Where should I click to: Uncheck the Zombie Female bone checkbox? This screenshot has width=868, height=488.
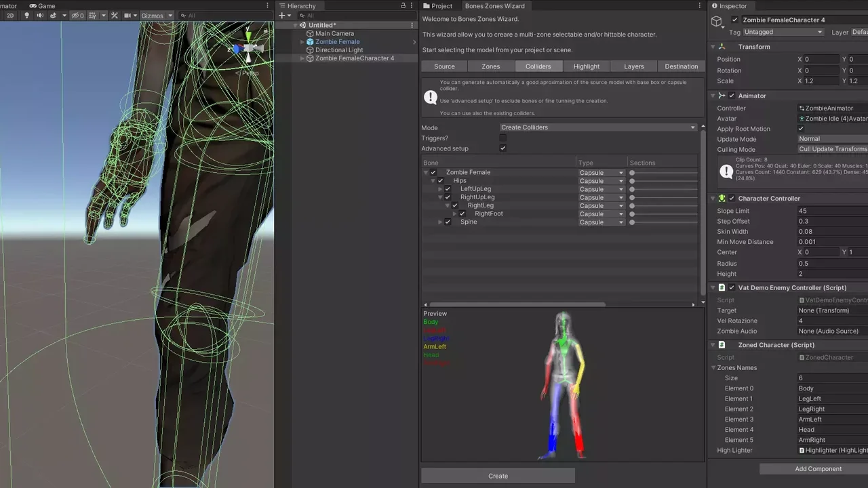coord(433,173)
